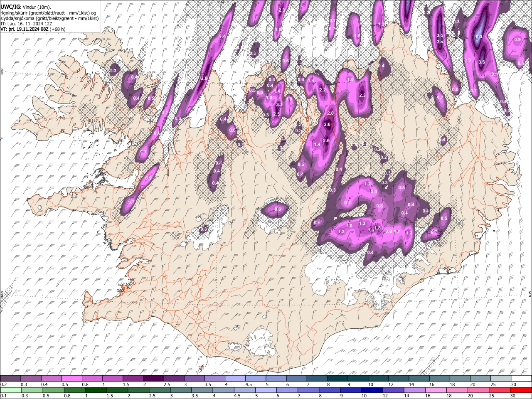Click the "0.2" label in the top legend row
532x399 pixels.
4,384
